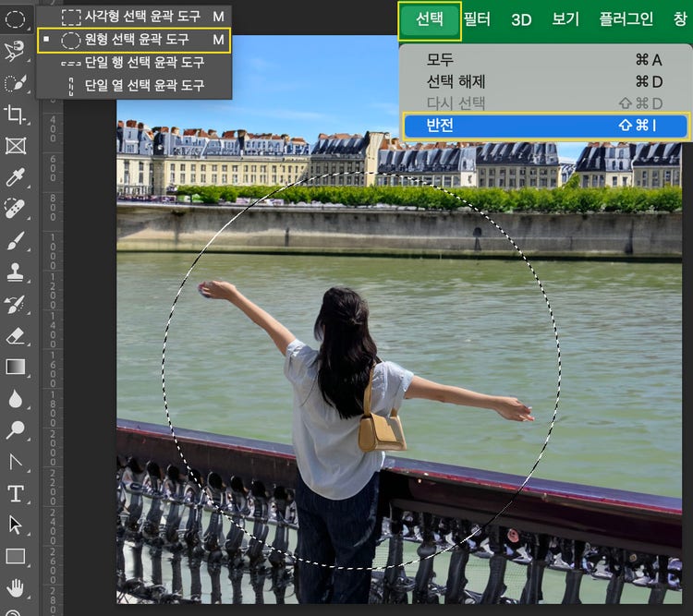Select the Hand tool

[x=15, y=588]
